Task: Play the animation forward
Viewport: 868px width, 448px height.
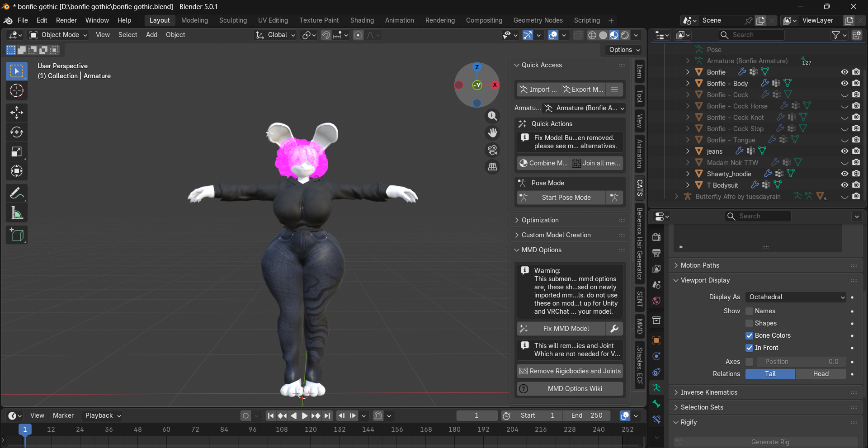Action: coord(305,415)
